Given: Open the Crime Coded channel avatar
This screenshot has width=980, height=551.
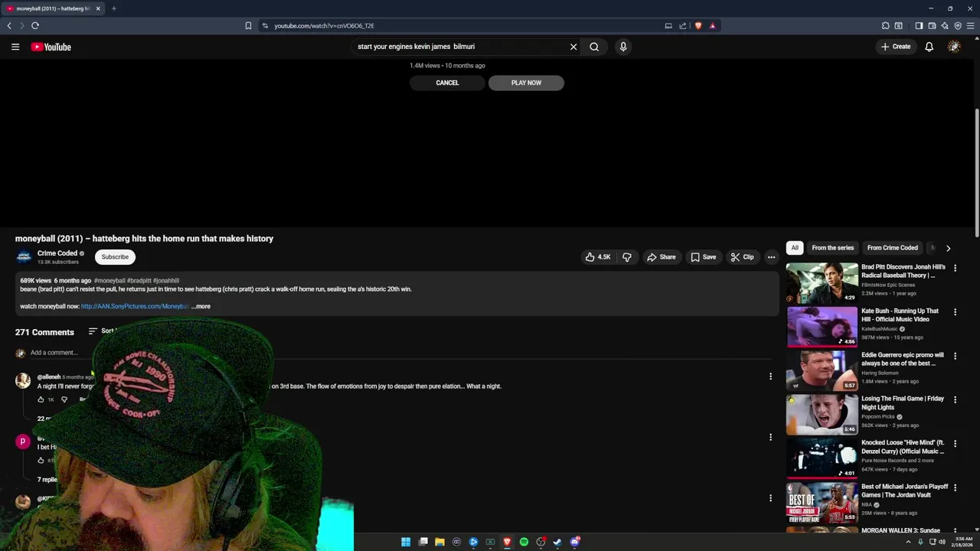Looking at the screenshot, I should pos(24,257).
